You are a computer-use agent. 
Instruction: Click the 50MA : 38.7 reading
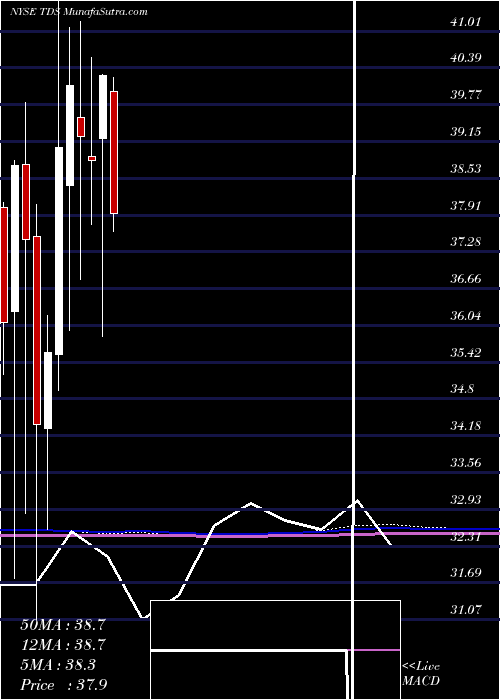click(63, 625)
